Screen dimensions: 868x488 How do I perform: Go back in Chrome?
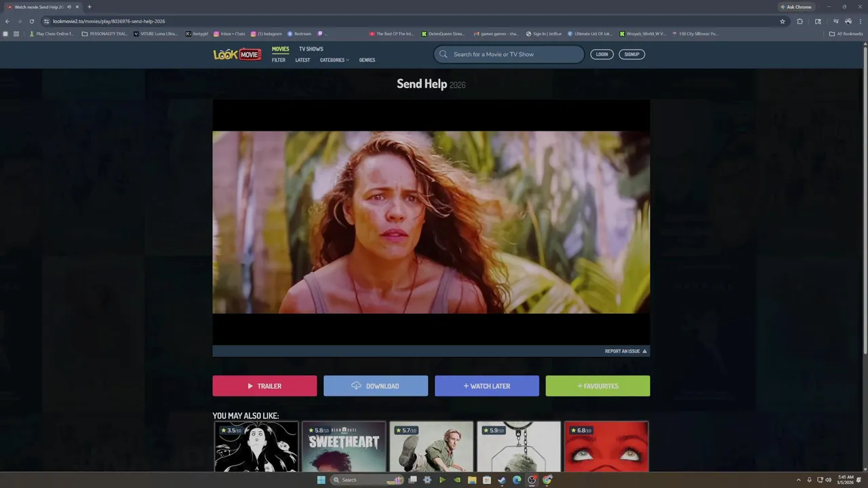7,21
